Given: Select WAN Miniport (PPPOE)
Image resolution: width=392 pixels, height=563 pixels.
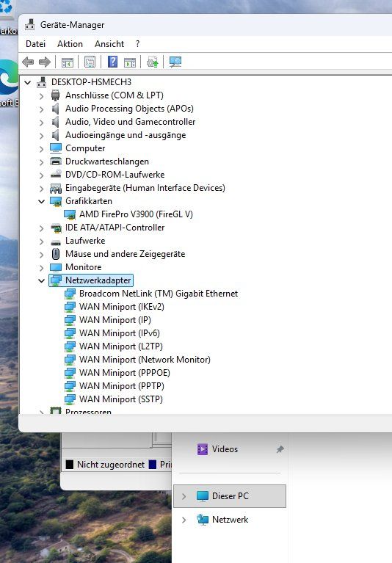Looking at the screenshot, I should (x=125, y=373).
